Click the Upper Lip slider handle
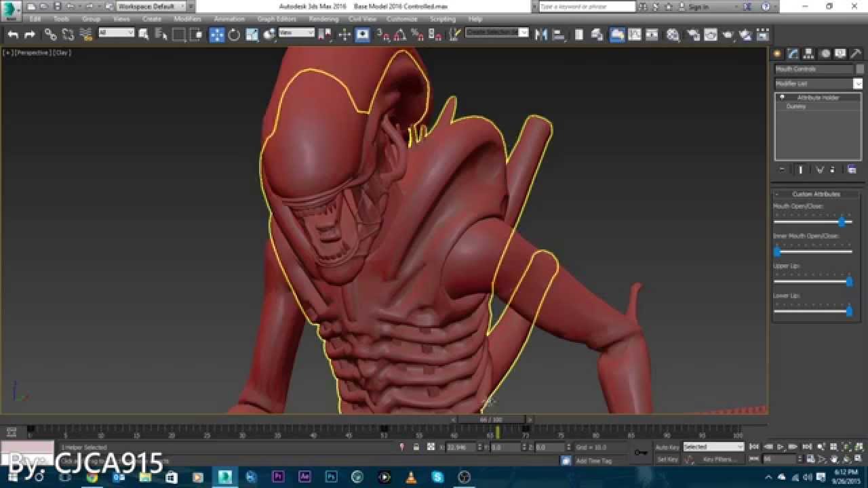 point(848,281)
